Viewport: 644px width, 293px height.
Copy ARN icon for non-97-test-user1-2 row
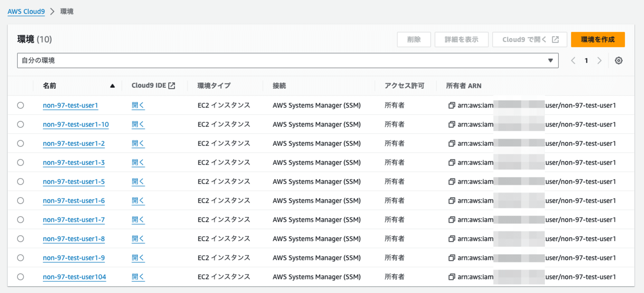pos(452,143)
